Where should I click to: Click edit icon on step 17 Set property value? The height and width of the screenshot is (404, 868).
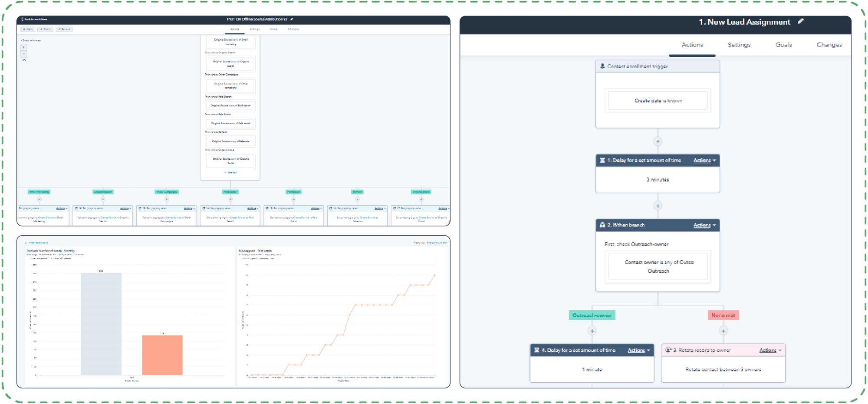coord(395,208)
